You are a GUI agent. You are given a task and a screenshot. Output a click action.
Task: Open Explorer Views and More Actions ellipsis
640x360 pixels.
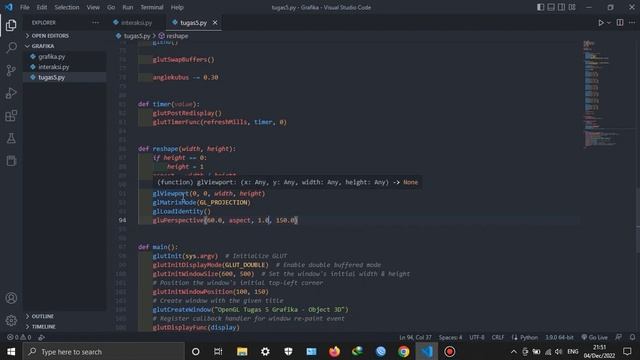click(x=96, y=23)
